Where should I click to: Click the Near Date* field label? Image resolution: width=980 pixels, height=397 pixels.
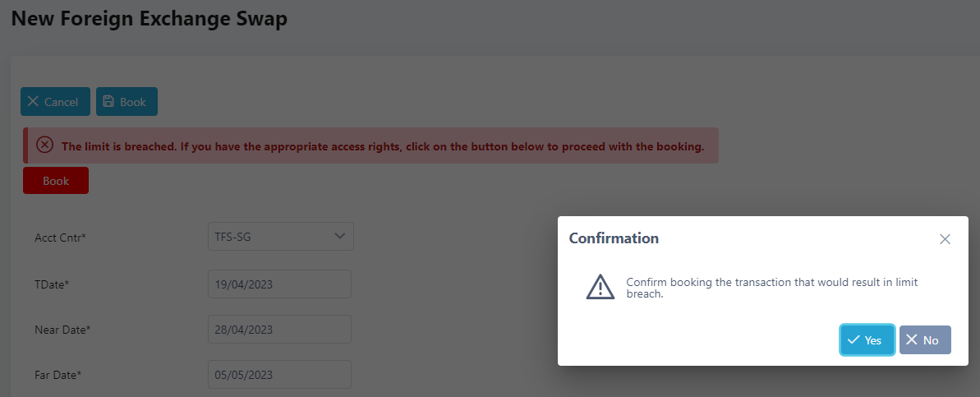point(62,330)
